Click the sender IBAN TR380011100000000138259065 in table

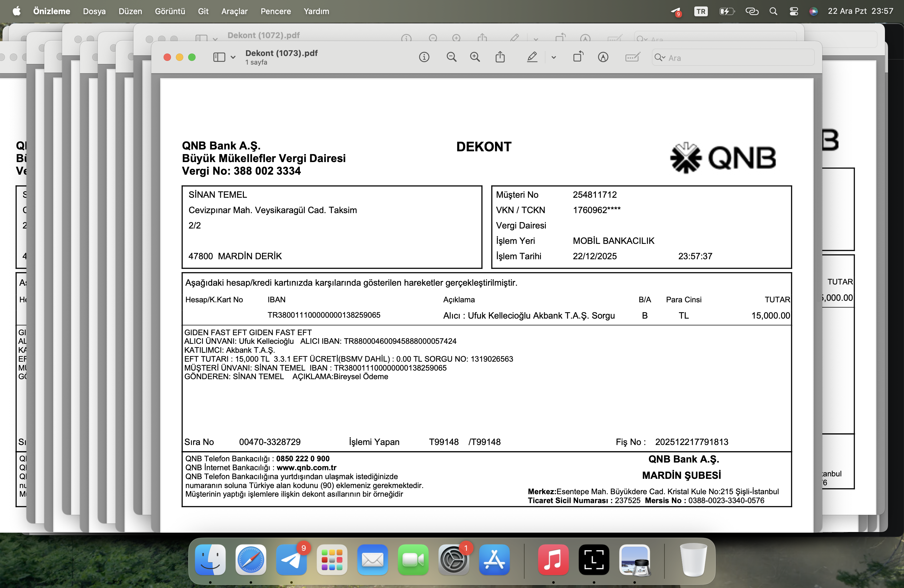click(x=323, y=315)
